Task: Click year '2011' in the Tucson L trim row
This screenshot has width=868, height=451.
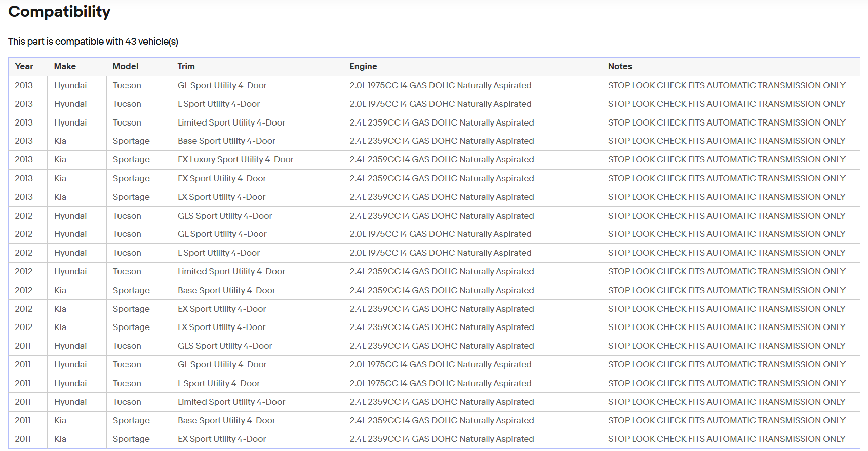Action: [x=23, y=383]
